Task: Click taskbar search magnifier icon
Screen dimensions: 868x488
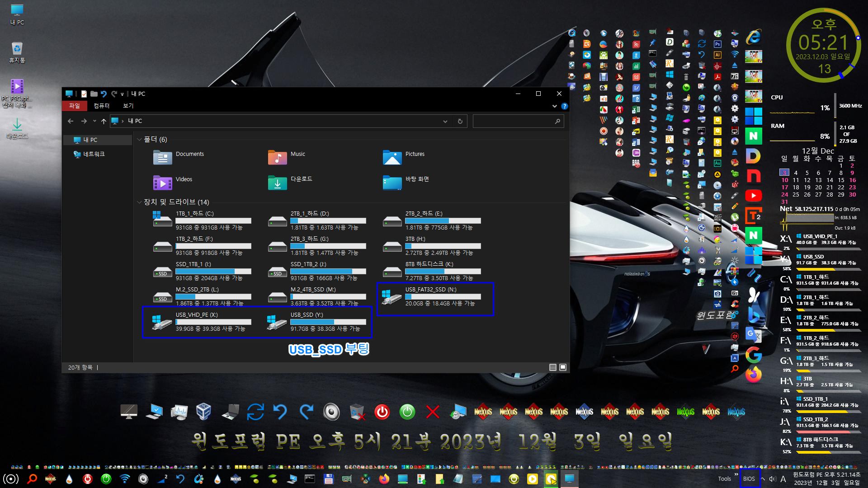Action: coord(32,479)
